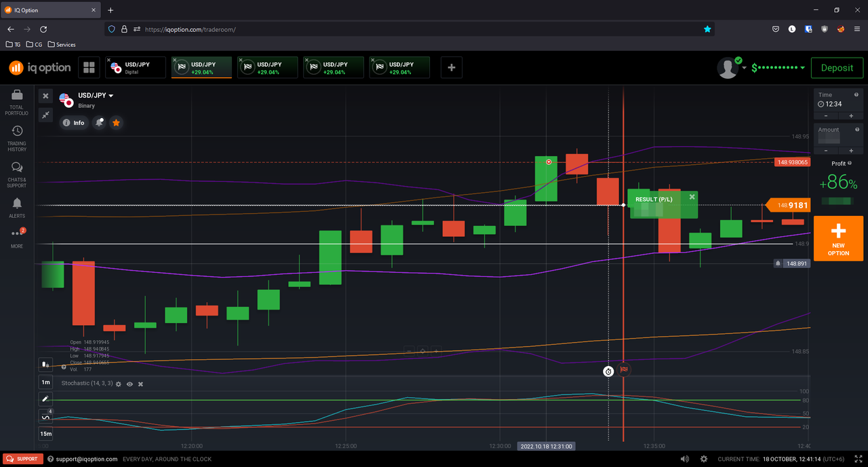868x467 pixels.
Task: Click the Deposit button
Action: pyautogui.click(x=837, y=68)
